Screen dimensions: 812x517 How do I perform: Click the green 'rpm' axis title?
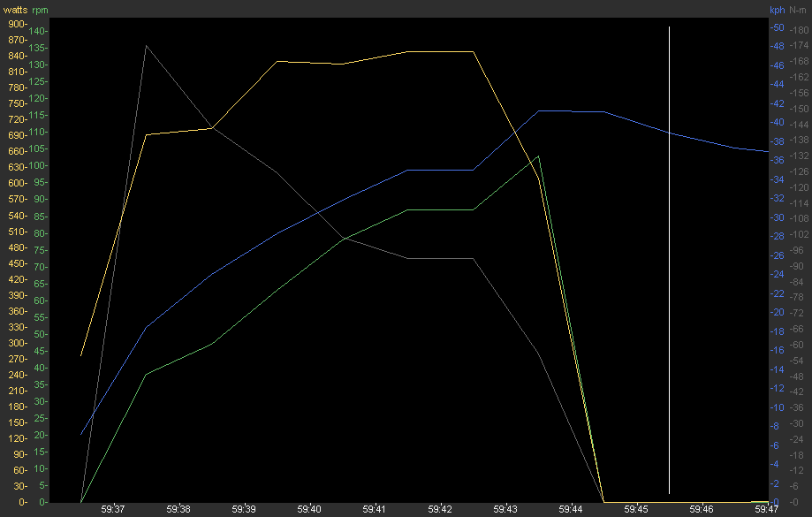click(x=40, y=10)
